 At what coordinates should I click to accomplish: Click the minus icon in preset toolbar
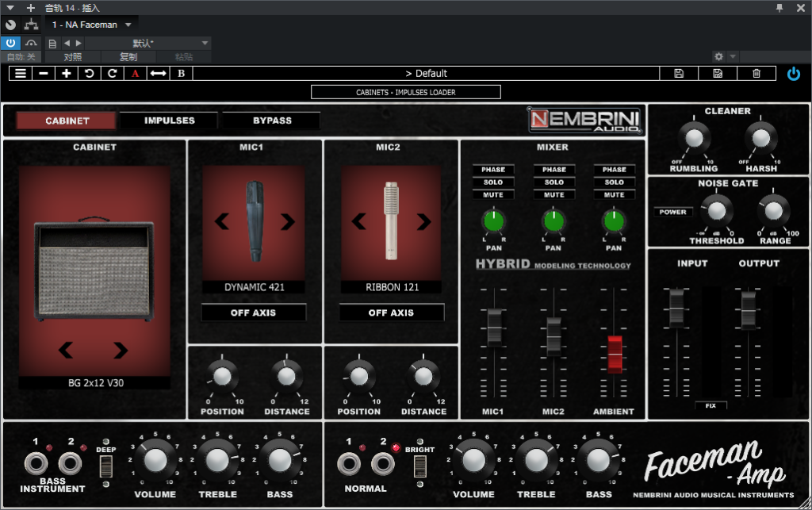(x=44, y=74)
